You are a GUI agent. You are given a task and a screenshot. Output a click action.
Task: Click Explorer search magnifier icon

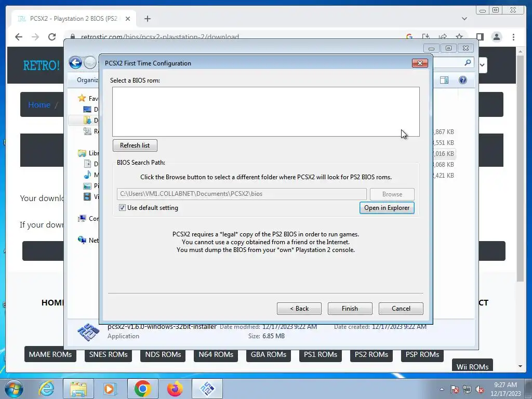(468, 62)
